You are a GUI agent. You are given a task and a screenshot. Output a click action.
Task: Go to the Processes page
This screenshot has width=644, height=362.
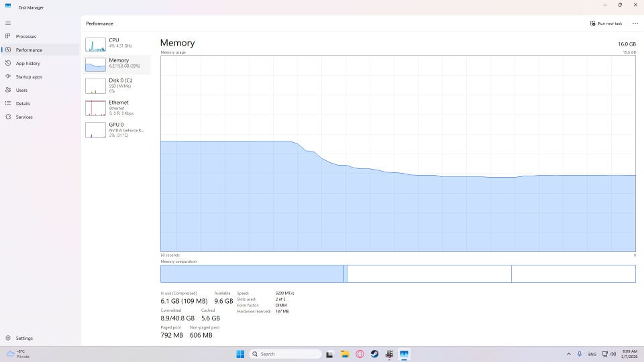coord(40,36)
